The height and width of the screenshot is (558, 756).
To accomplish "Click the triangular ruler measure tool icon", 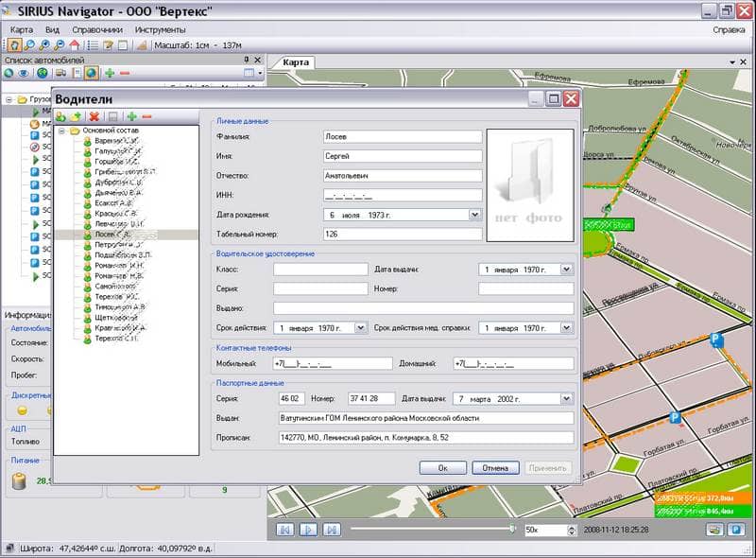I will [x=142, y=45].
